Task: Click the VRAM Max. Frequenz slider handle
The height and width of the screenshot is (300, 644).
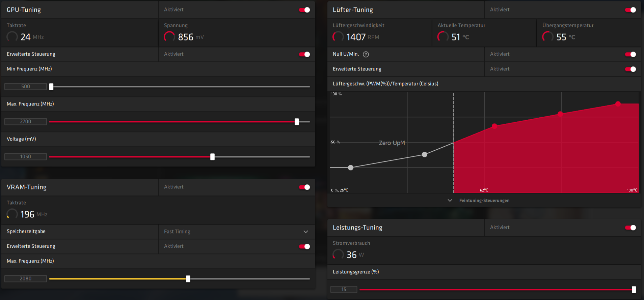Action: coord(188,279)
